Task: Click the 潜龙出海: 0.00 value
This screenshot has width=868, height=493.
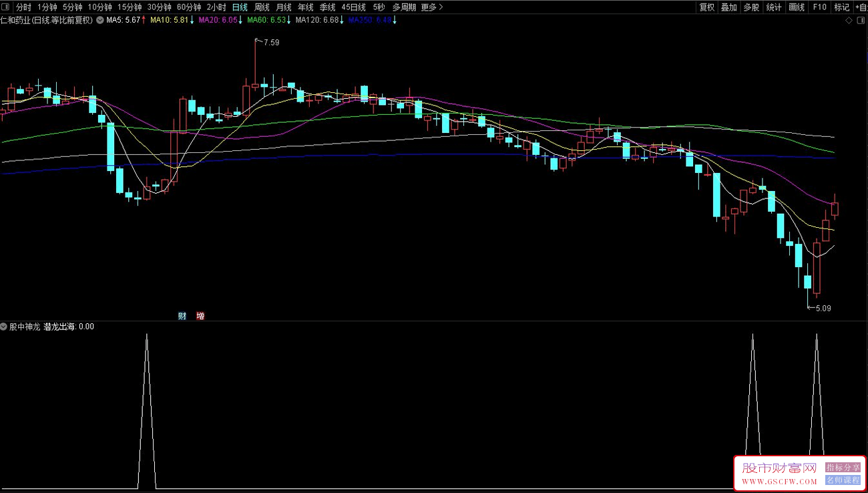Action: tap(69, 327)
